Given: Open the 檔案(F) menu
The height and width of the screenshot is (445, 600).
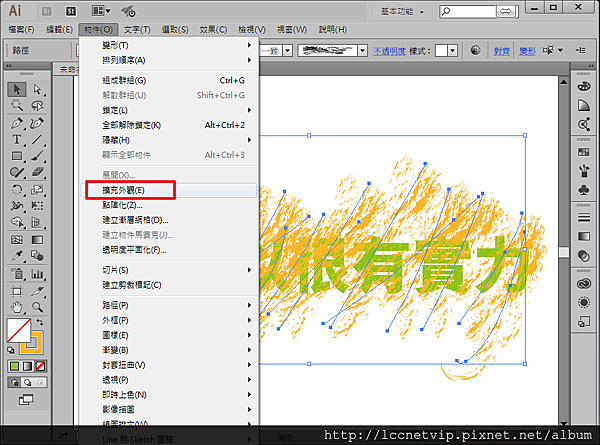Looking at the screenshot, I should tap(21, 29).
